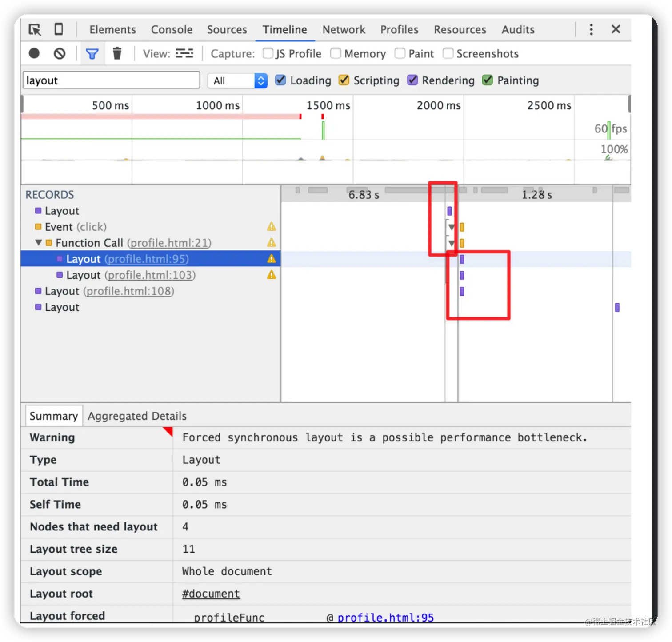Click the Nodes that need layout value 4
Image resolution: width=672 pixels, height=642 pixels.
(x=185, y=527)
